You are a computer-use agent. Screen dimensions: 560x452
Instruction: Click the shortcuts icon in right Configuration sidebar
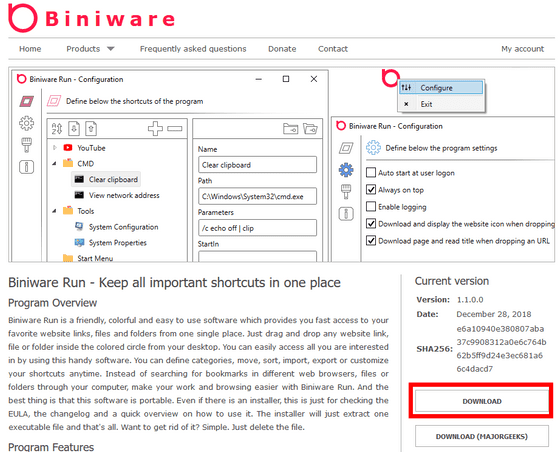click(346, 148)
